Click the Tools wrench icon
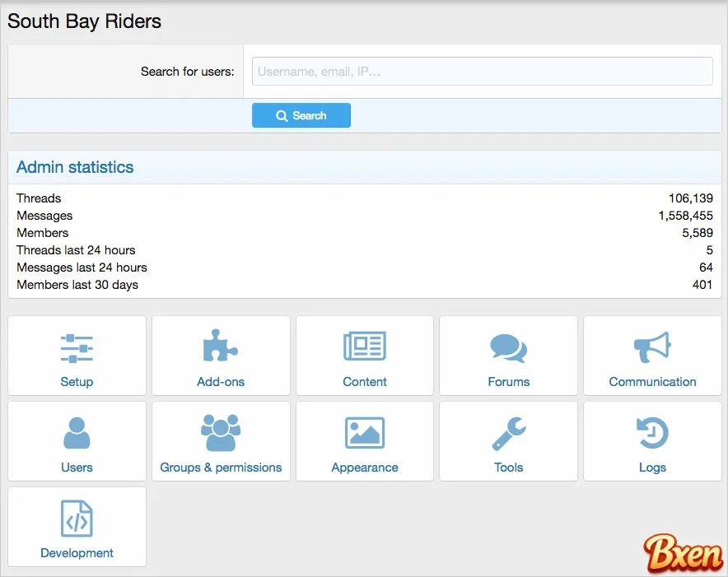 tap(508, 433)
